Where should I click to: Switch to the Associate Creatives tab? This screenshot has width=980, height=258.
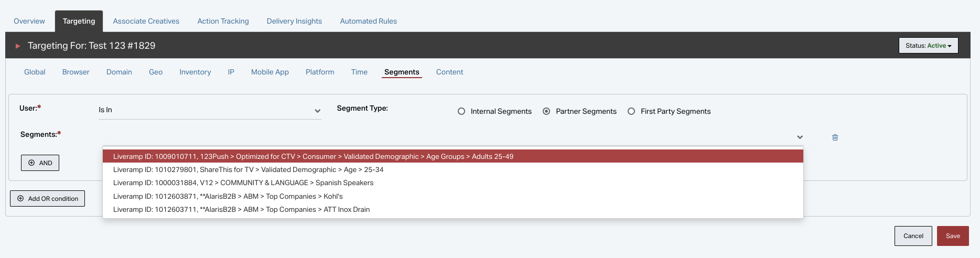(146, 21)
